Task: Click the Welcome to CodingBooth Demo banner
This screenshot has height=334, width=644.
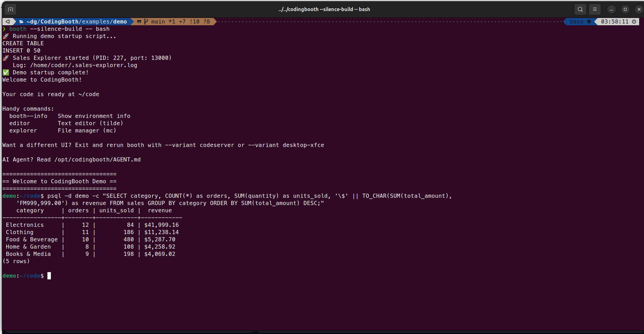Action: pyautogui.click(x=60, y=182)
